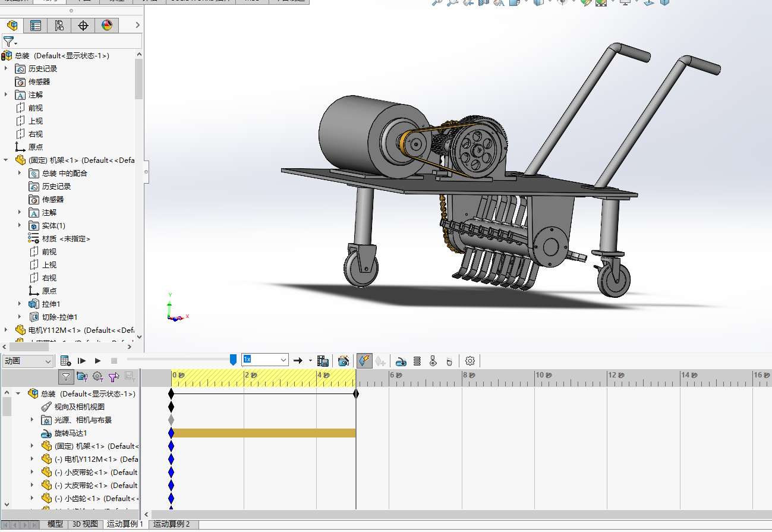Open the DimXpertManager crosshair tab
Image resolution: width=772 pixels, height=532 pixels.
pos(83,25)
